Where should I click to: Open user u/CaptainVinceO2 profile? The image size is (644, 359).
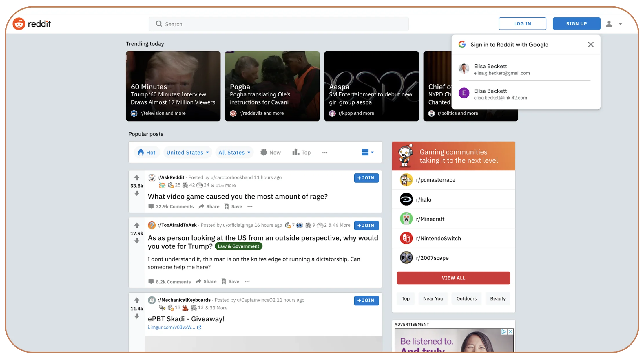(x=256, y=300)
